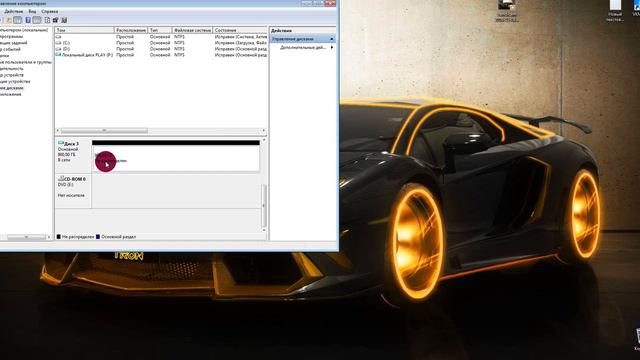
Task: Click the disk view scroll-up arrow
Action: [x=264, y=140]
